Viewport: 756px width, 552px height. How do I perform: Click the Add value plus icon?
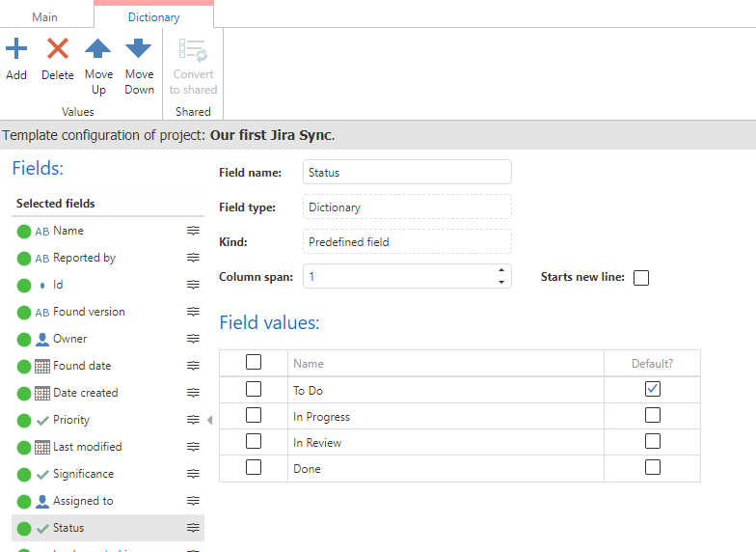tap(16, 48)
